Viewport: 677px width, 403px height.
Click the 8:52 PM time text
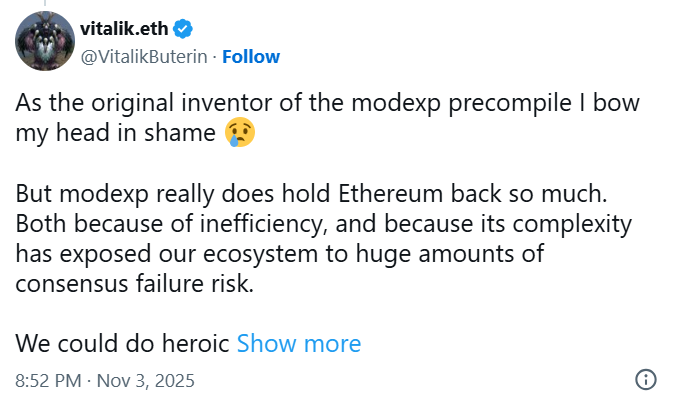click(49, 381)
